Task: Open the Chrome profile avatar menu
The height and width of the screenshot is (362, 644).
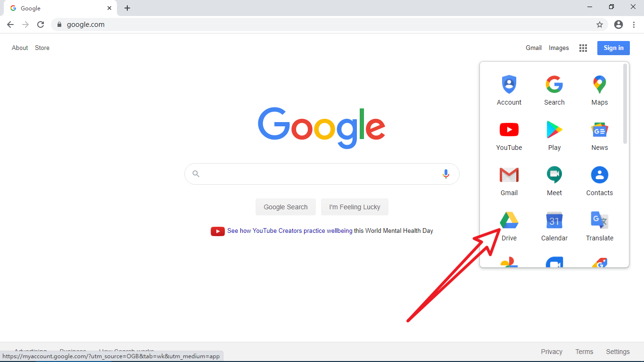Action: coord(619,25)
